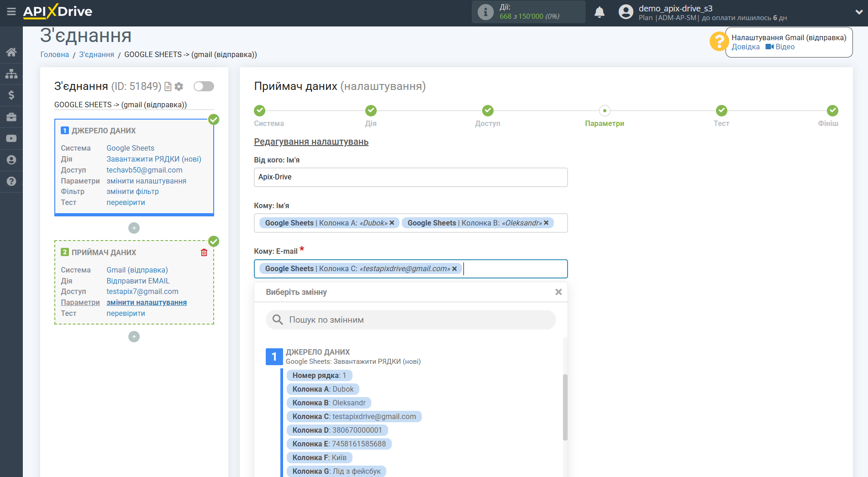
Task: Click the Редагування налаштувань heading link
Action: pos(311,142)
